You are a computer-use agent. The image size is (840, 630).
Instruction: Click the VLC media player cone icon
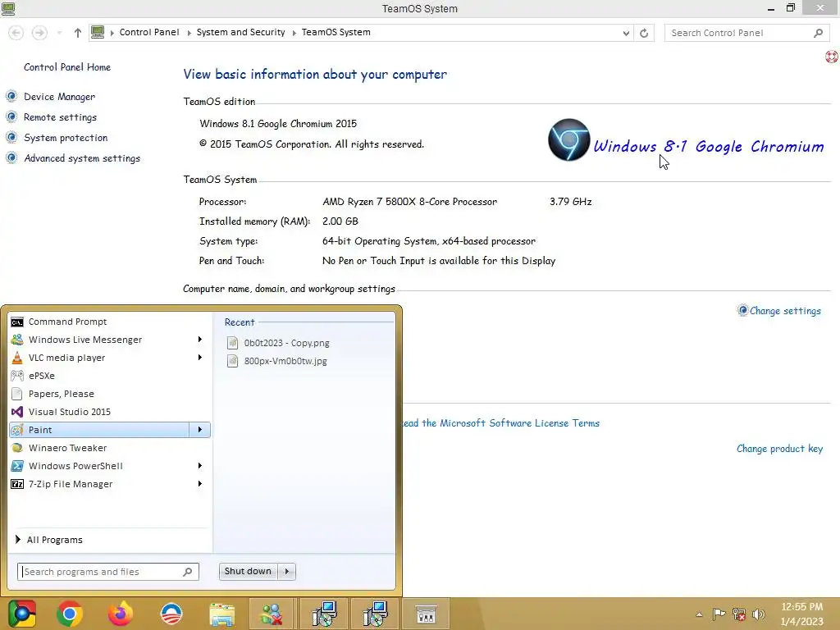(17, 358)
